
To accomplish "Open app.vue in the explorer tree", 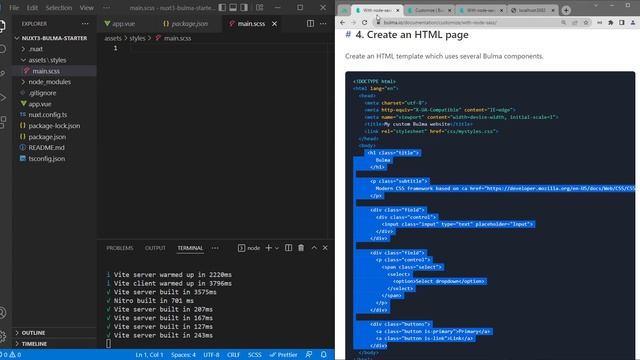I will click(x=54, y=104).
